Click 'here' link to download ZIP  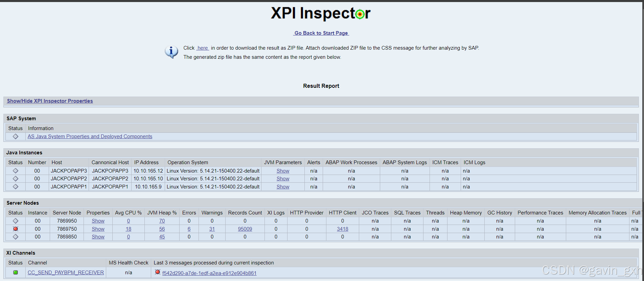click(203, 48)
